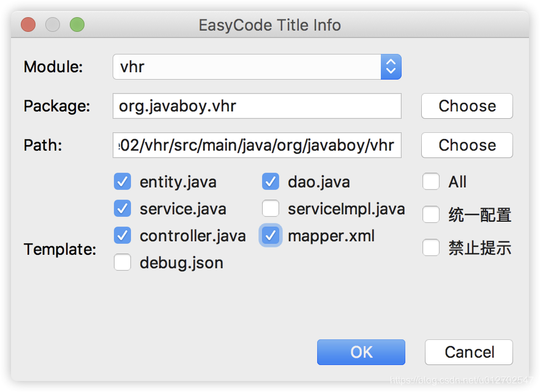Viewport: 540px width, 392px height.
Task: Check the 禁止提示 option
Action: 431,246
